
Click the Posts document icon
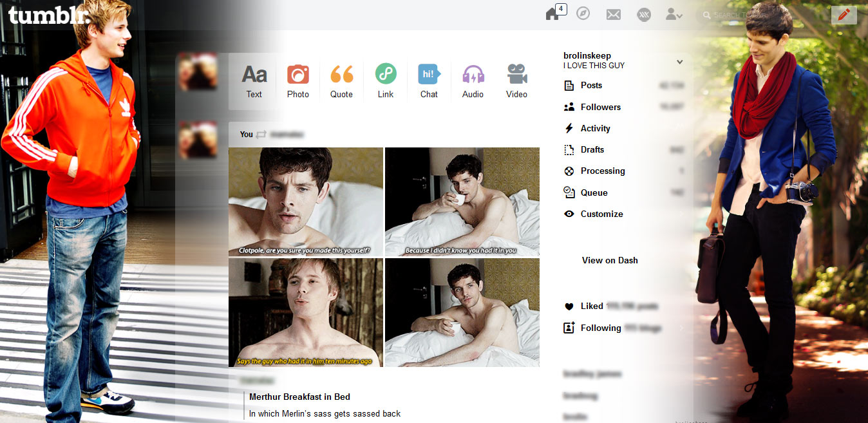[x=569, y=86]
